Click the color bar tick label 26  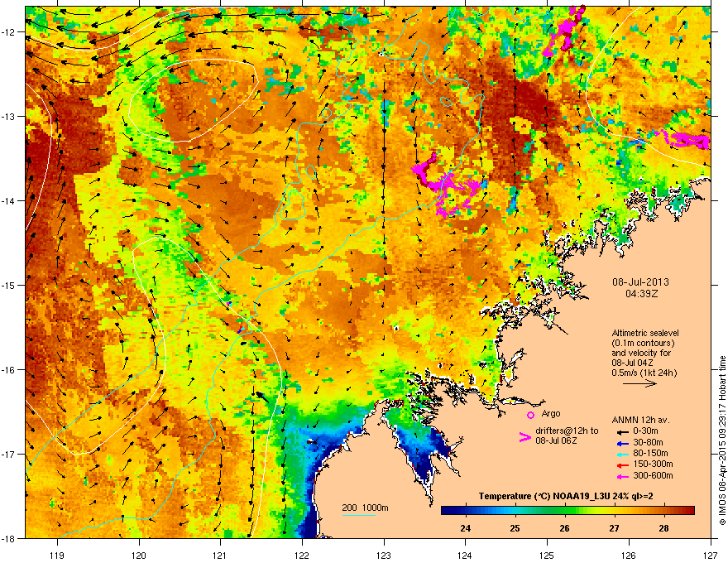pos(564,528)
